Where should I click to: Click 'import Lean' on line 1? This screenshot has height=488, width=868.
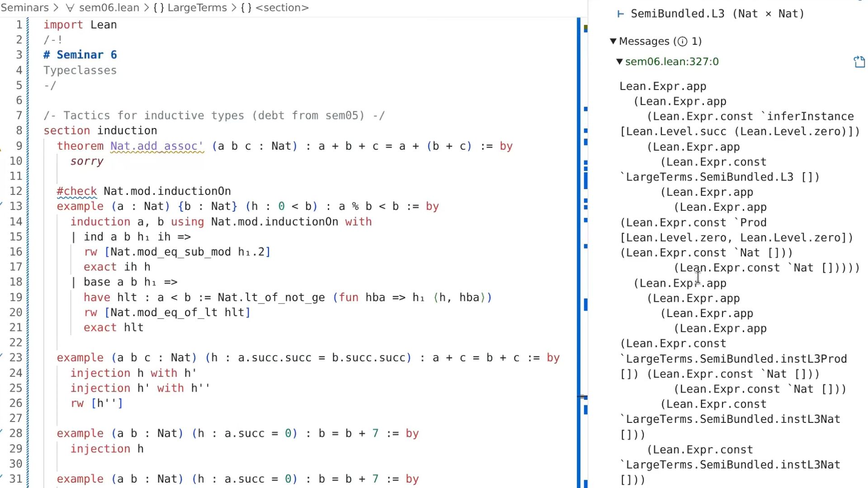(80, 25)
